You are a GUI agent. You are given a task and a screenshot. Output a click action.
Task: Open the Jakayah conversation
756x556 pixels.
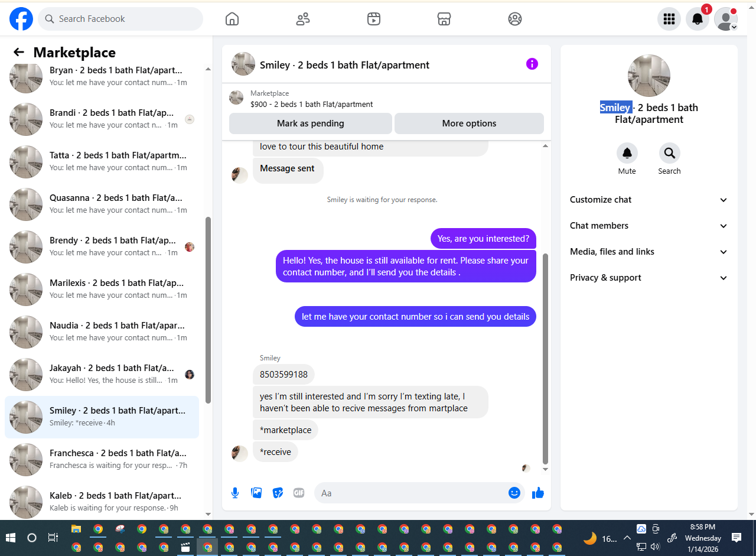pyautogui.click(x=102, y=374)
